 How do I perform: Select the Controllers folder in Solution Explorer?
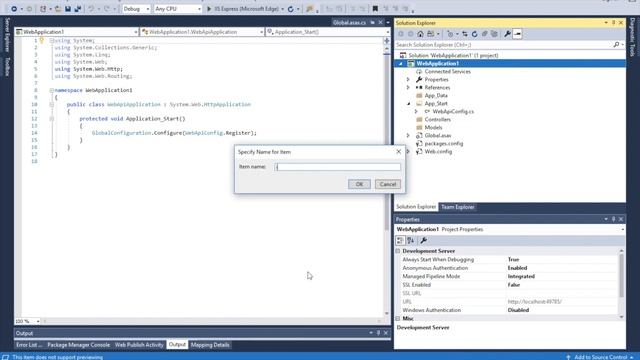point(438,119)
